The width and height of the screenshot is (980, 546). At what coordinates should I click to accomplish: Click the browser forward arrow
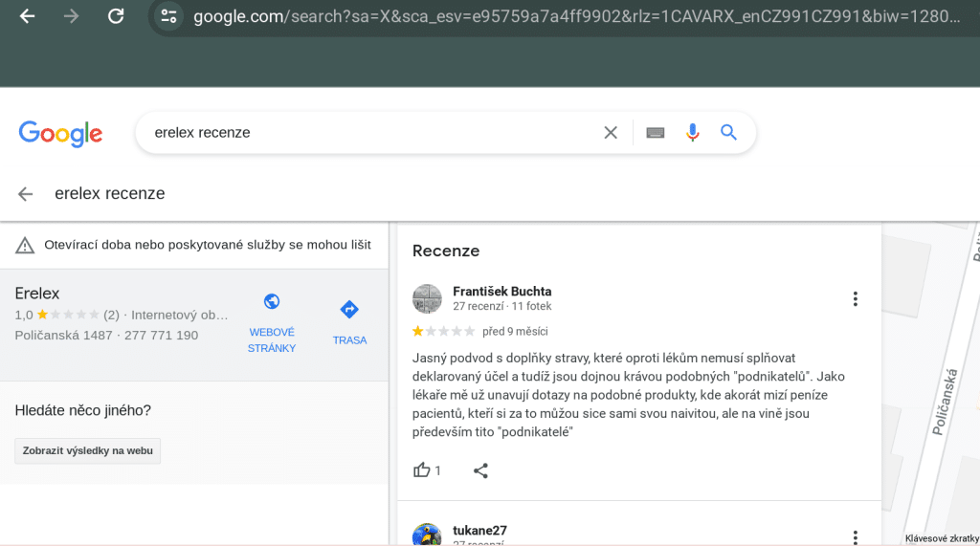click(71, 16)
